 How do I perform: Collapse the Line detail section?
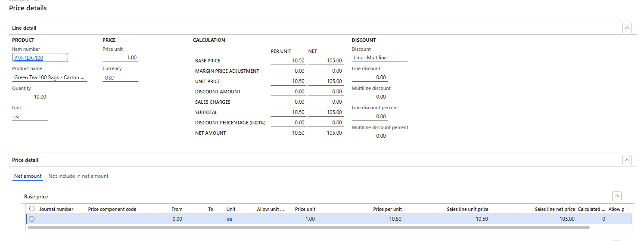[x=627, y=28]
